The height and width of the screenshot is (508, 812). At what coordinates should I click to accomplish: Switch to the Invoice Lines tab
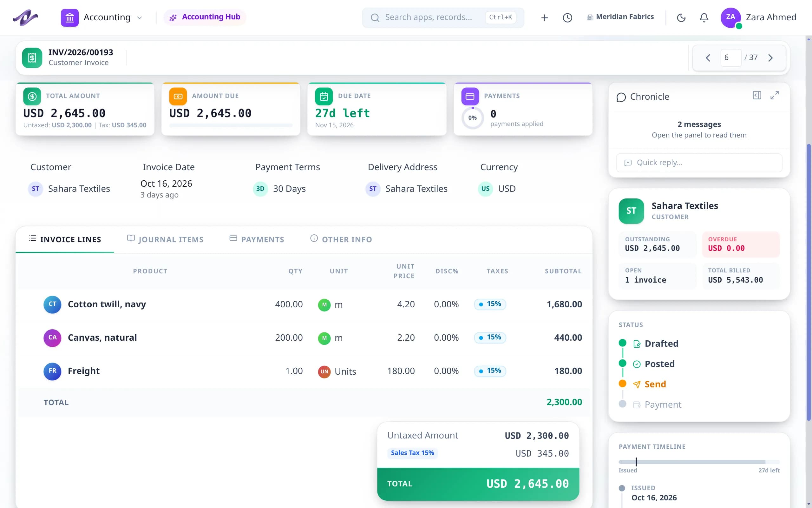pyautogui.click(x=65, y=239)
